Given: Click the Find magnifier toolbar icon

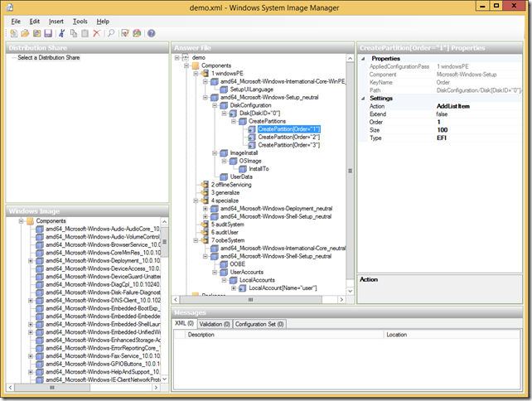Looking at the screenshot, I should coord(111,33).
